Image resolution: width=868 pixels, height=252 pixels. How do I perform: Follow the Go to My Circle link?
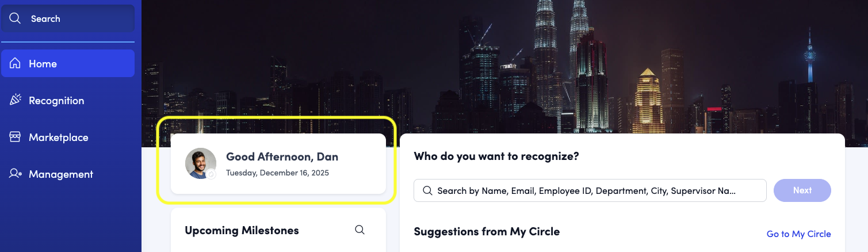pos(798,234)
